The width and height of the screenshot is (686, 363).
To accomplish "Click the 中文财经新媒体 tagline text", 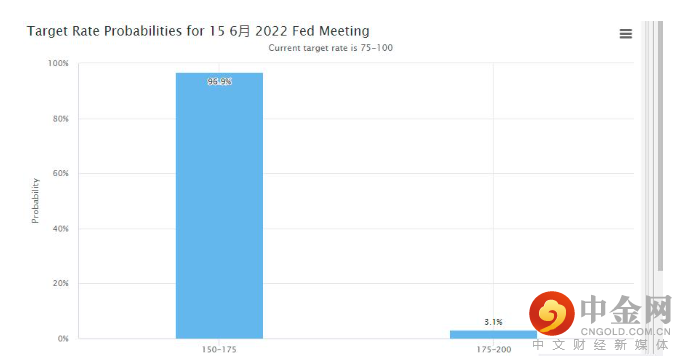I will 601,345.
